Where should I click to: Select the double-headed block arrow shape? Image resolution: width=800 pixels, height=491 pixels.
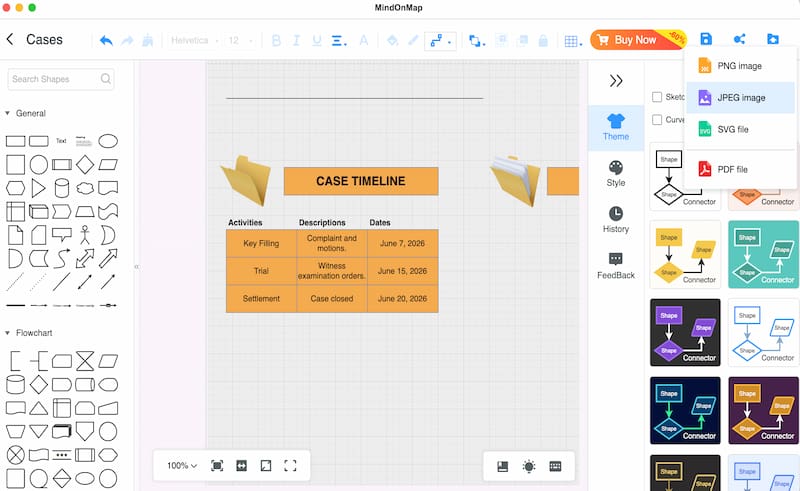click(x=85, y=258)
